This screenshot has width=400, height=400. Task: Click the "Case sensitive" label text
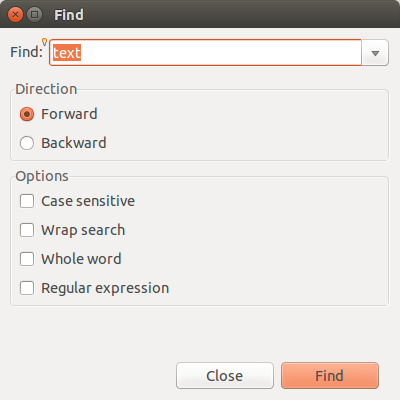88,201
